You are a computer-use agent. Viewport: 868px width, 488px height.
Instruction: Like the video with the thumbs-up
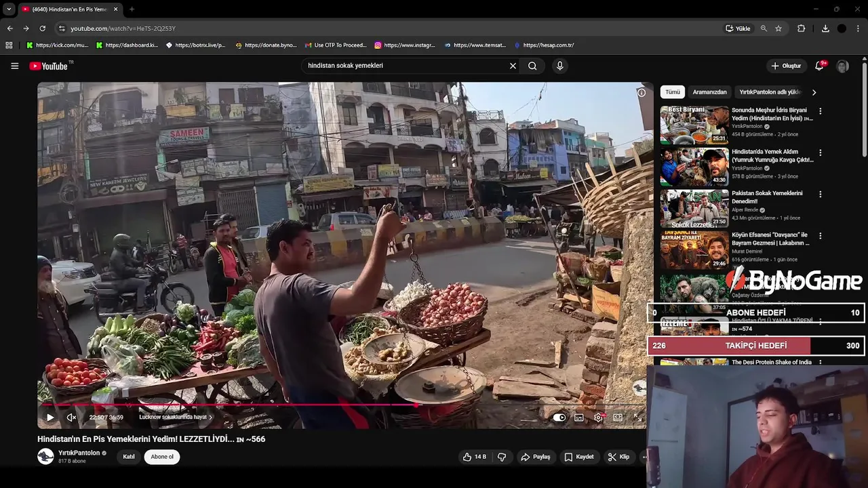pos(475,457)
